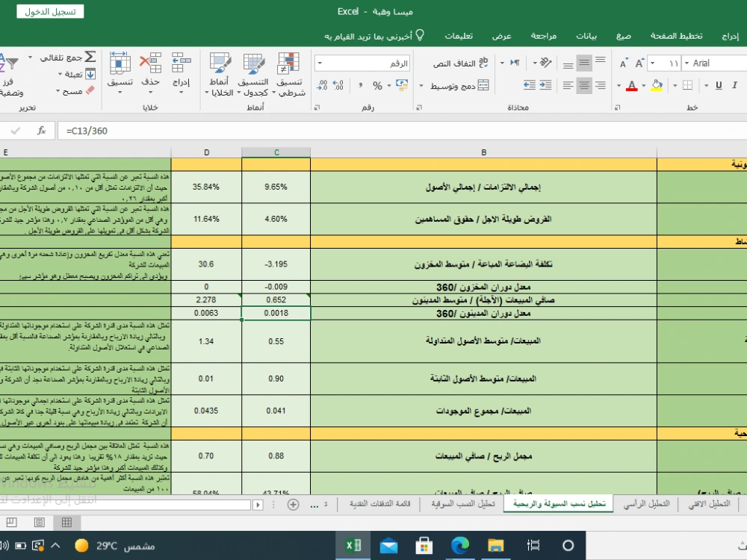This screenshot has width=747, height=560.
Task: Click the Format cells icon in Cells group
Action: pos(120,63)
